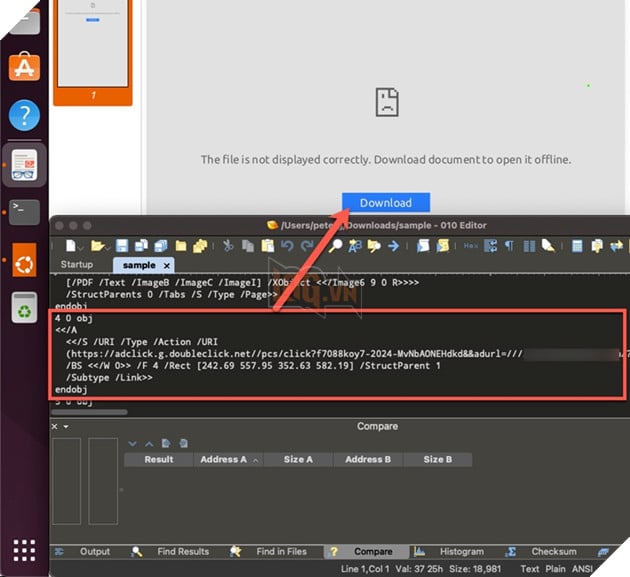630x577 pixels.
Task: Open the Compare panel dropdown arrow
Action: [x=66, y=427]
